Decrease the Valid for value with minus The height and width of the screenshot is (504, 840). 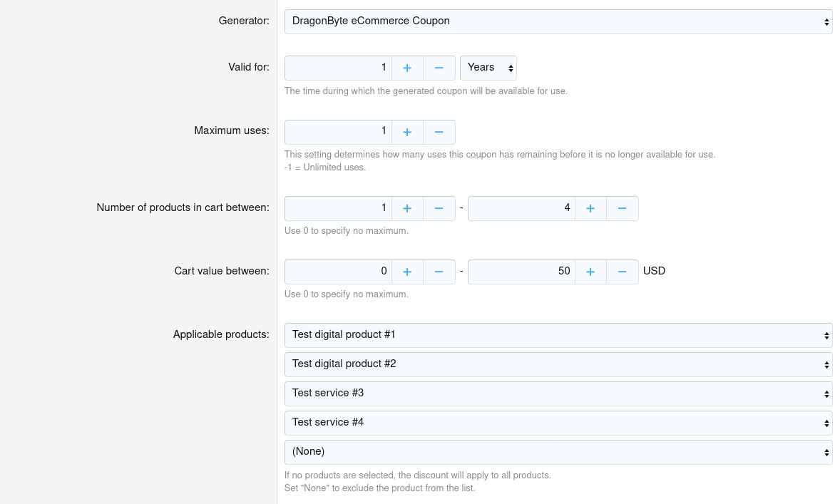click(x=439, y=68)
